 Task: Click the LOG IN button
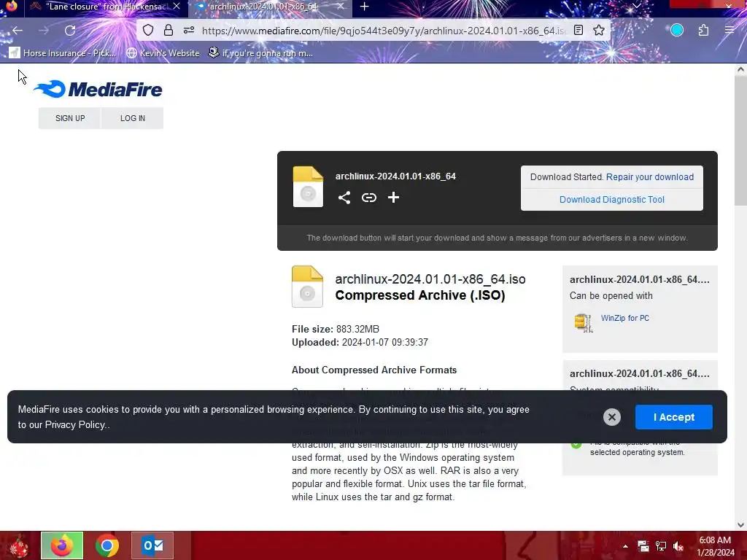coord(133,118)
